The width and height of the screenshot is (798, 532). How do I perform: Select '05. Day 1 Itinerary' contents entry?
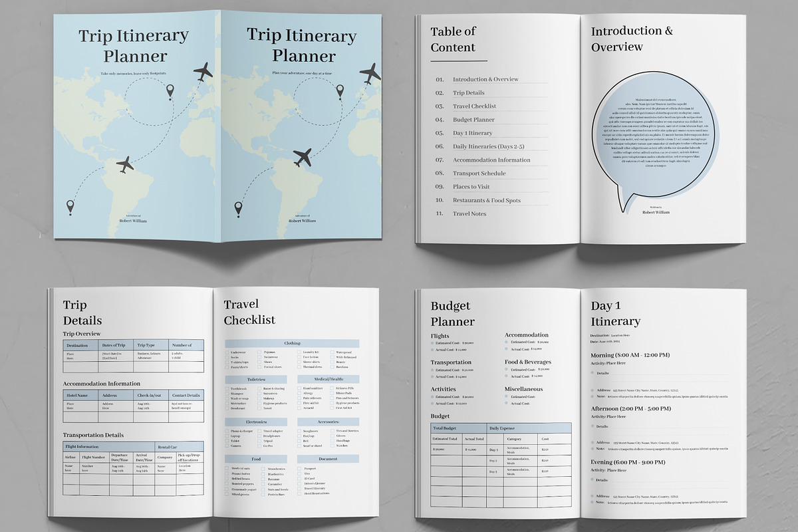[x=464, y=133]
